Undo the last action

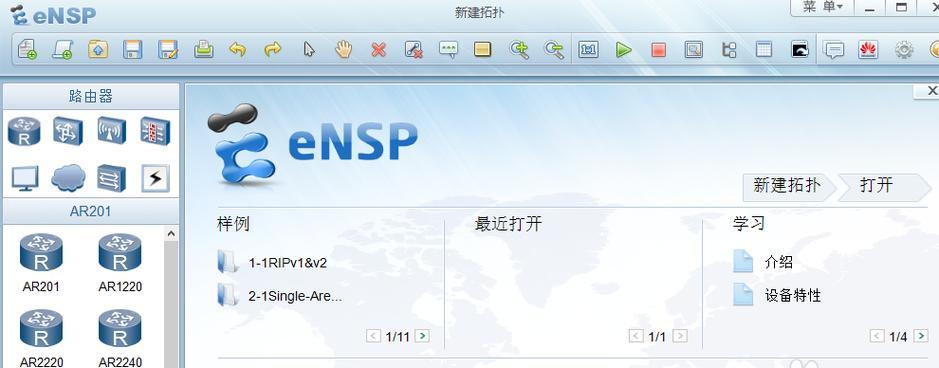(238, 49)
